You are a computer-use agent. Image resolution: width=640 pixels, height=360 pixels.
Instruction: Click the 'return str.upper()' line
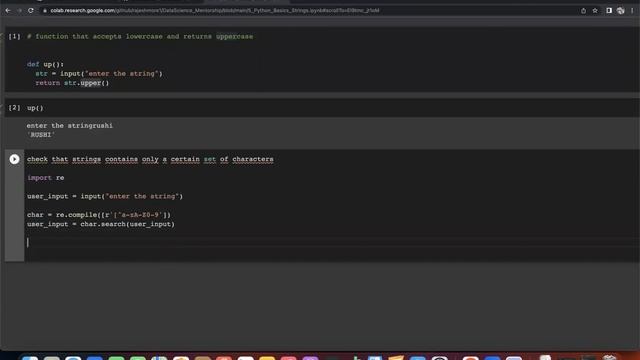[72, 83]
